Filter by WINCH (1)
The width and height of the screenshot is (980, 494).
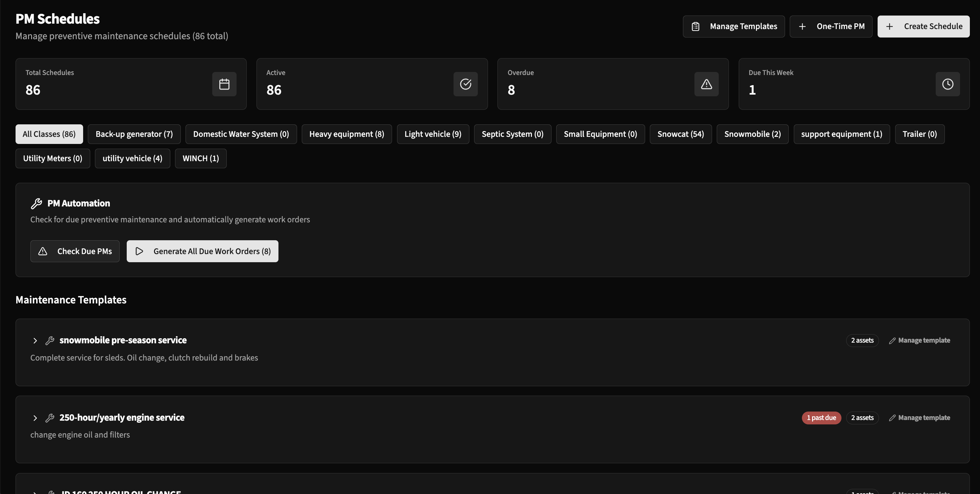point(200,158)
